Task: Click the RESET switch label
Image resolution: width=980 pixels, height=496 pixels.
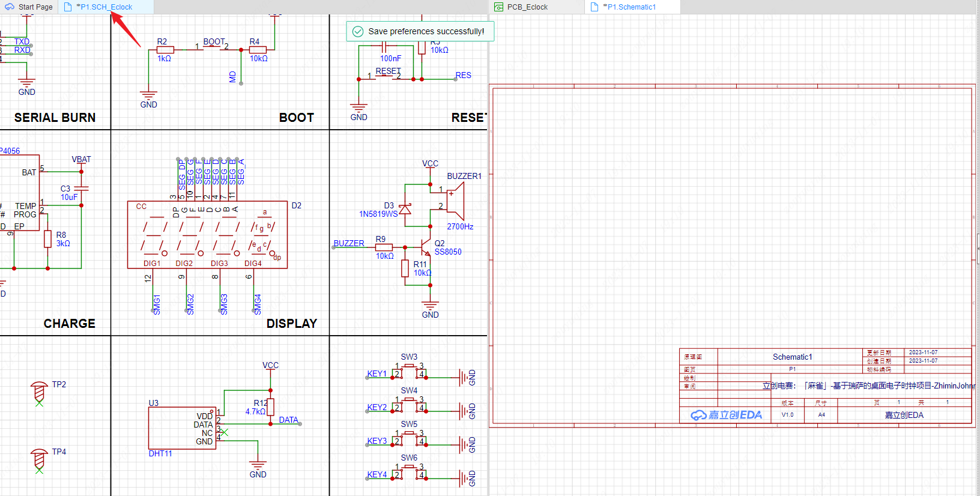Action: tap(389, 71)
